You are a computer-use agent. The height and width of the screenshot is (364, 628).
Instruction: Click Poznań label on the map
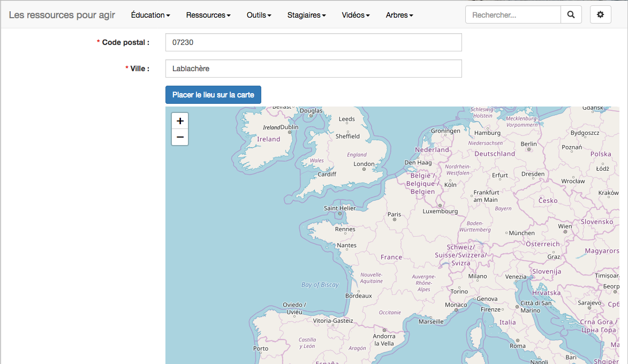(x=572, y=147)
